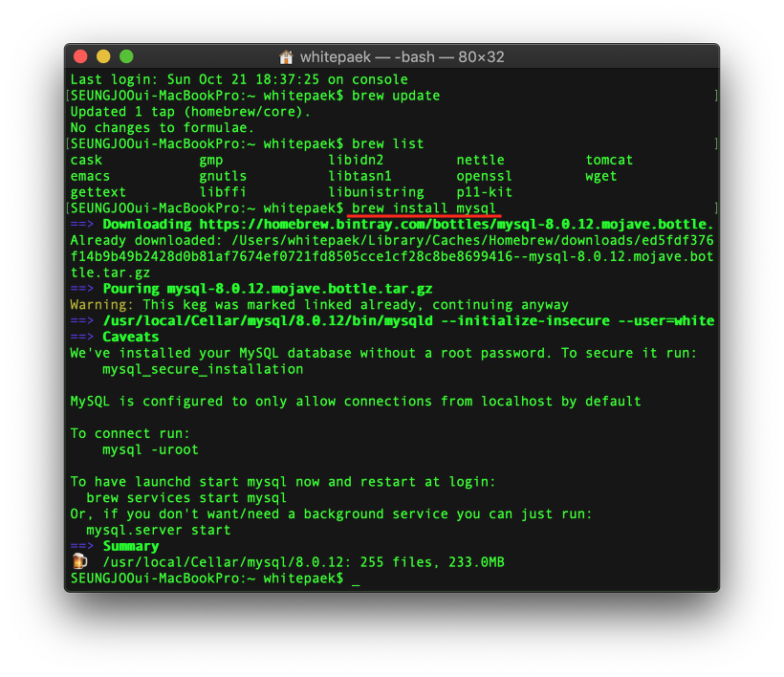
Task: Click 'Or, if you don't want/need' line
Action: [331, 514]
